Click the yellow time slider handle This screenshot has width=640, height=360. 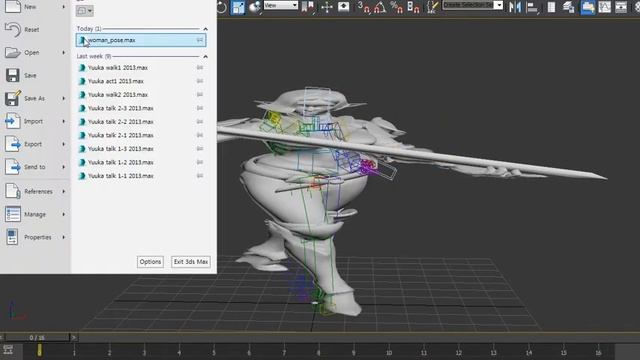tap(39, 350)
